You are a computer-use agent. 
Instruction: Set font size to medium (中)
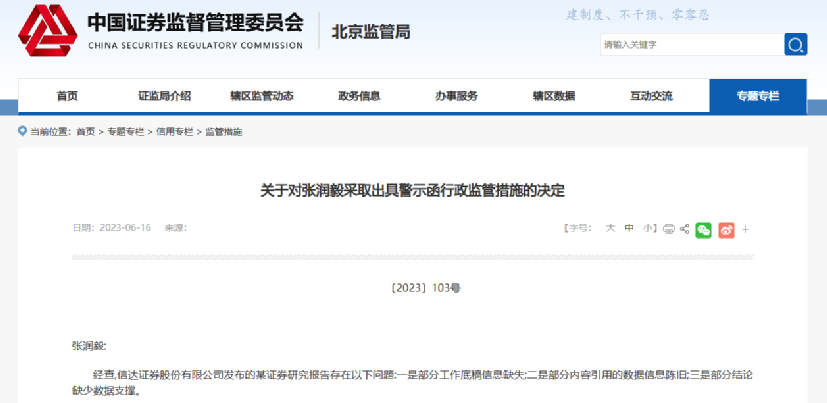pos(629,229)
